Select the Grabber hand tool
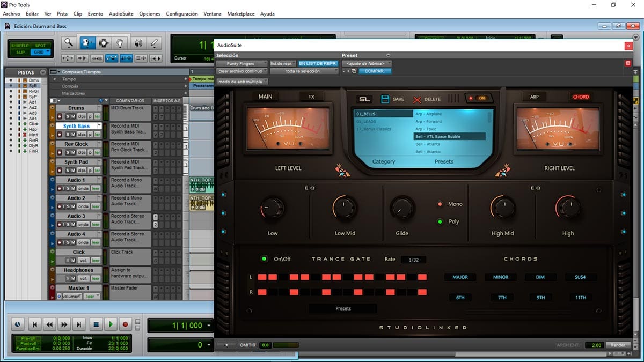 point(121,43)
